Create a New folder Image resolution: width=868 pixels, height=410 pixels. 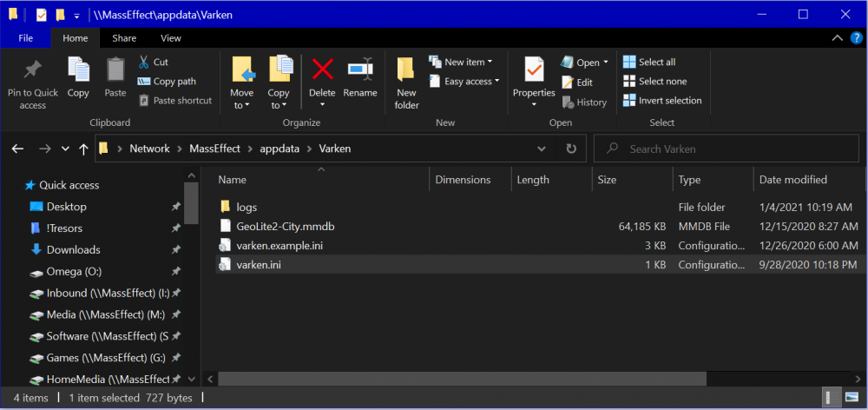(406, 83)
